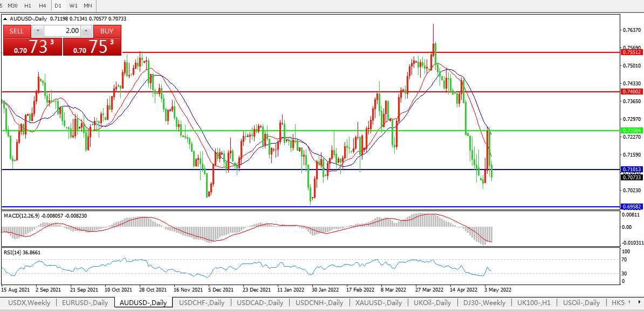Click the BUY button in the trade panel
The width and height of the screenshot is (644, 311).
click(x=107, y=31)
